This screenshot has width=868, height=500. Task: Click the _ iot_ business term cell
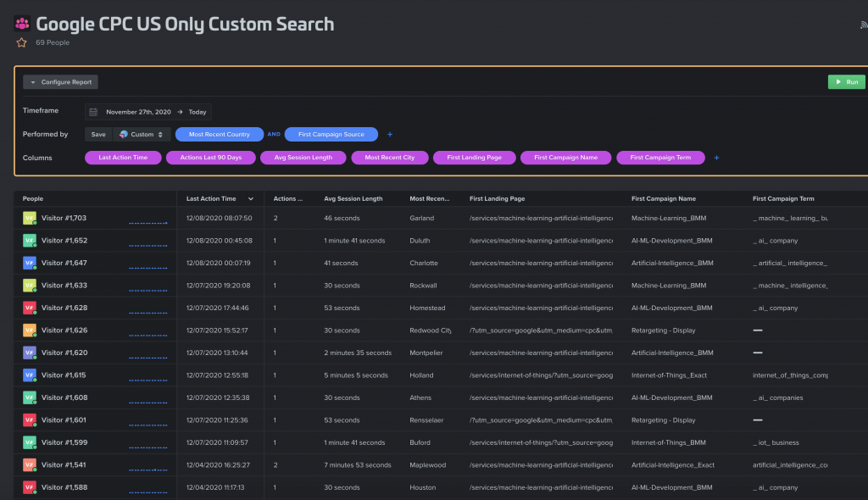tap(776, 442)
